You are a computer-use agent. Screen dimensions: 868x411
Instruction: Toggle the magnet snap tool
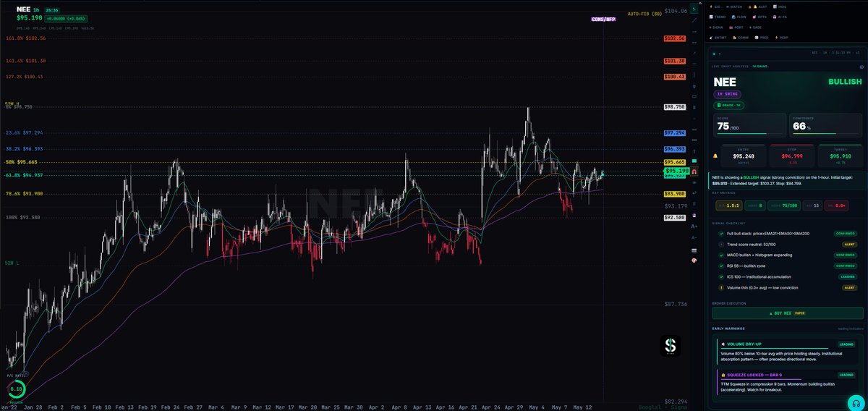694,171
